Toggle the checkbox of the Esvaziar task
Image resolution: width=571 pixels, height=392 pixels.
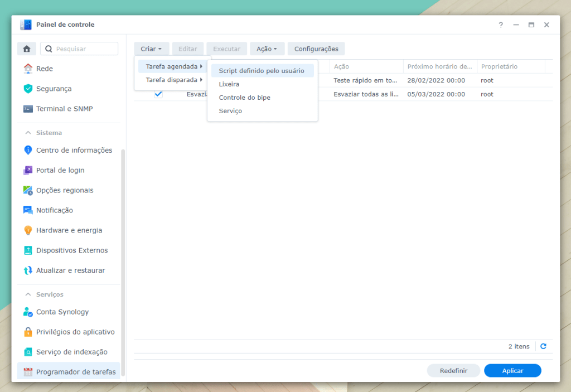[x=158, y=94]
